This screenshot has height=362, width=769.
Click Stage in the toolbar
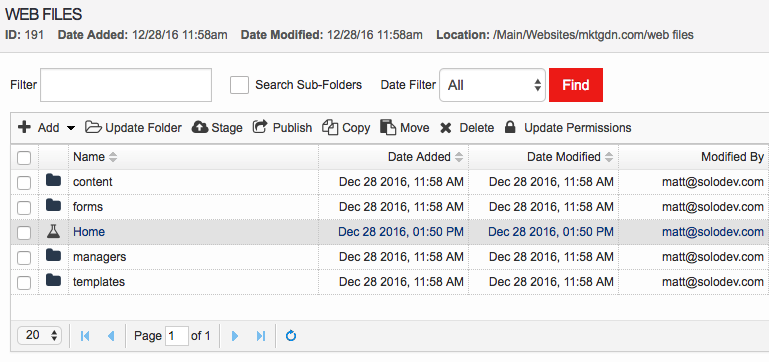[x=217, y=128]
